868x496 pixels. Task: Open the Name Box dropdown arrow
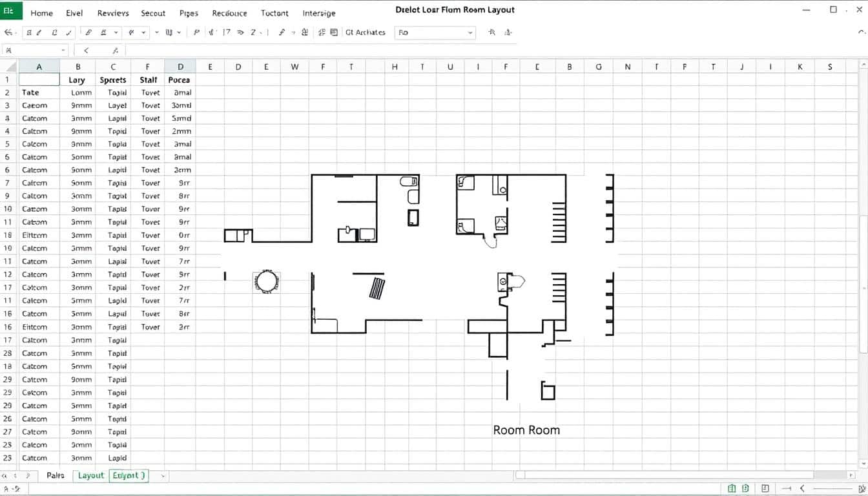[x=63, y=50]
